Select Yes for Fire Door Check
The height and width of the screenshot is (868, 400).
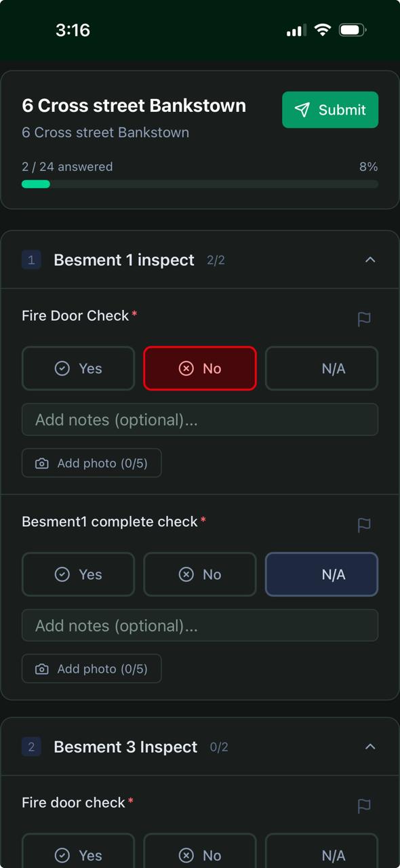pyautogui.click(x=78, y=368)
